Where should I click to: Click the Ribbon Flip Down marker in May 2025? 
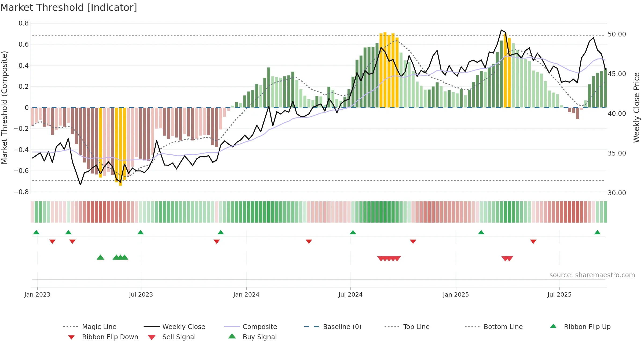pyautogui.click(x=533, y=242)
